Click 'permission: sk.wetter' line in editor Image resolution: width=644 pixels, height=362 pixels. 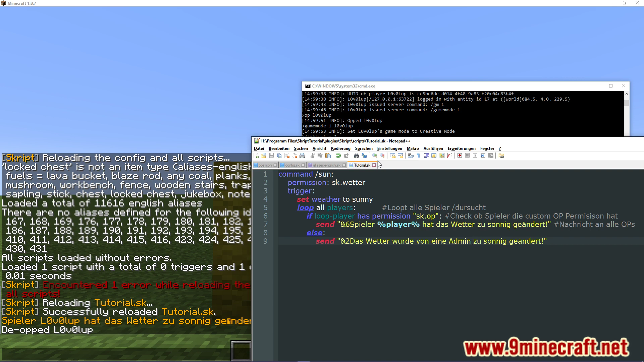pyautogui.click(x=326, y=183)
